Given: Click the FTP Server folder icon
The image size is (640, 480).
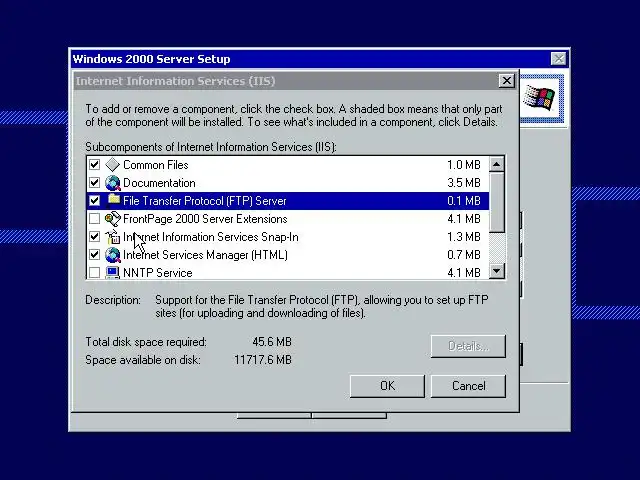Looking at the screenshot, I should click(113, 200).
